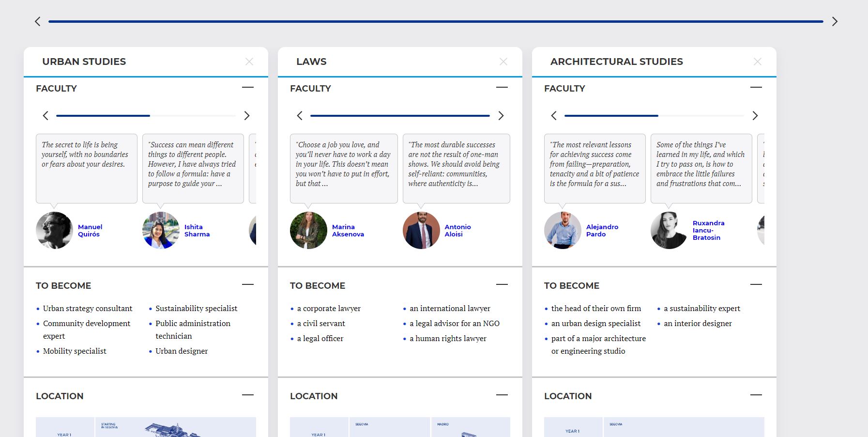The image size is (868, 437).
Task: Click Ruxandra Iancu-Bratosin's portrait
Action: [669, 231]
